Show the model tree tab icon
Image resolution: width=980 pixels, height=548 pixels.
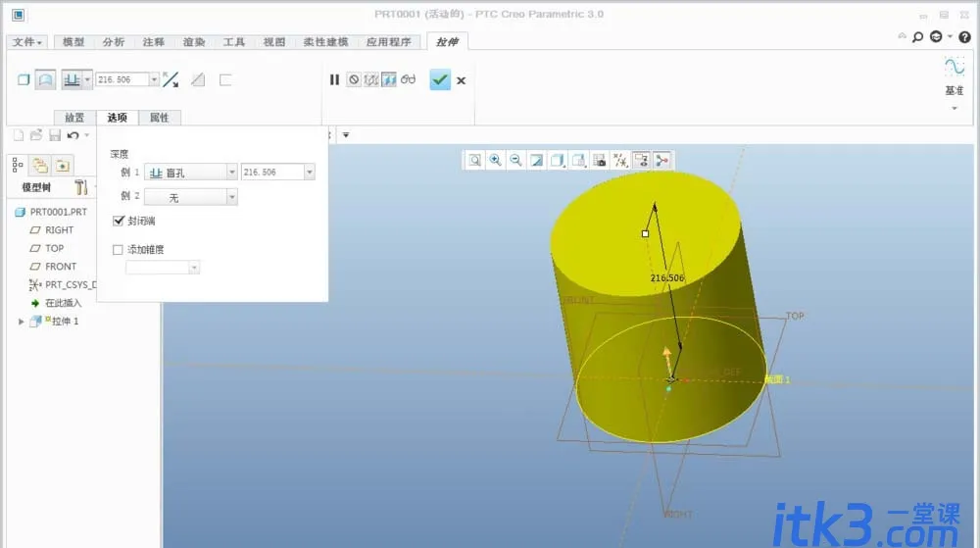[x=18, y=165]
